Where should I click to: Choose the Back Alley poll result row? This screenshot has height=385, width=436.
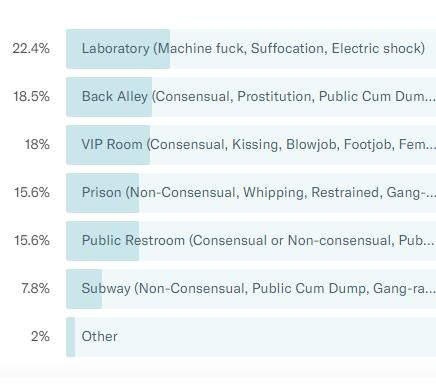[251, 97]
